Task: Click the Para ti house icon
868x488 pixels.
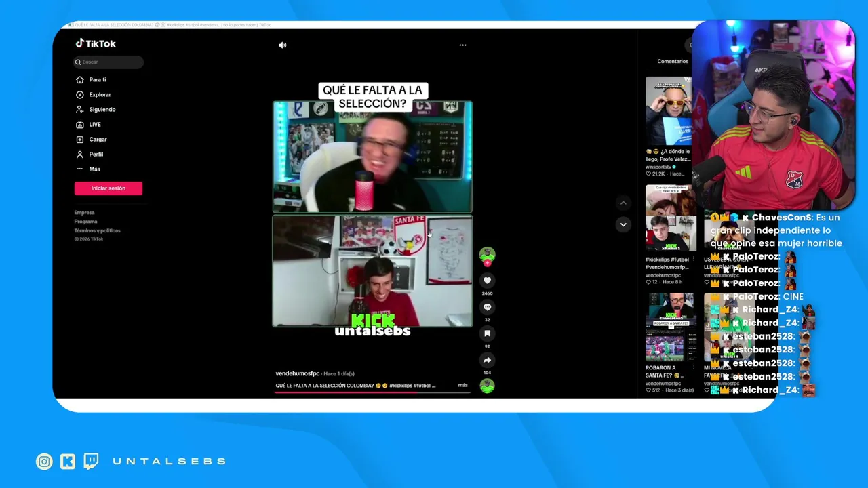Action: (x=80, y=80)
